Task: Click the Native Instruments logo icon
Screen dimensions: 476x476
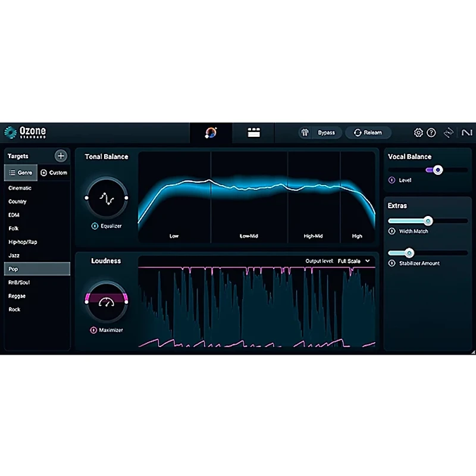Action: coord(466,132)
